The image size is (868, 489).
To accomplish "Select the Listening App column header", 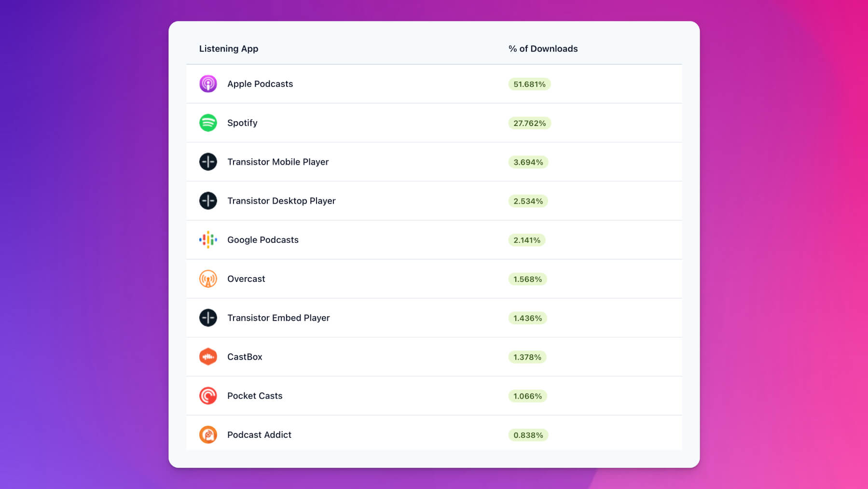I will click(x=229, y=49).
